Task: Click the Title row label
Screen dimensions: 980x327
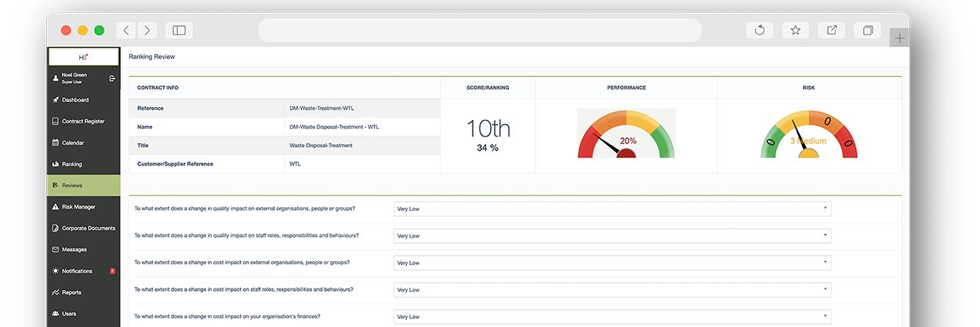Action: [143, 146]
